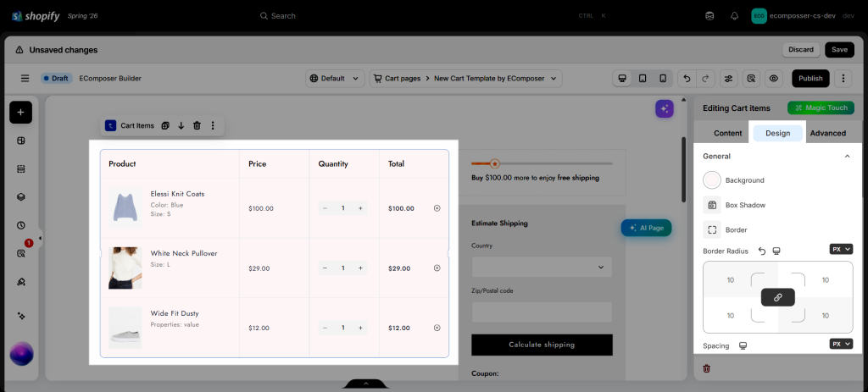Switch to tablet device view
The width and height of the screenshot is (868, 392).
click(643, 79)
